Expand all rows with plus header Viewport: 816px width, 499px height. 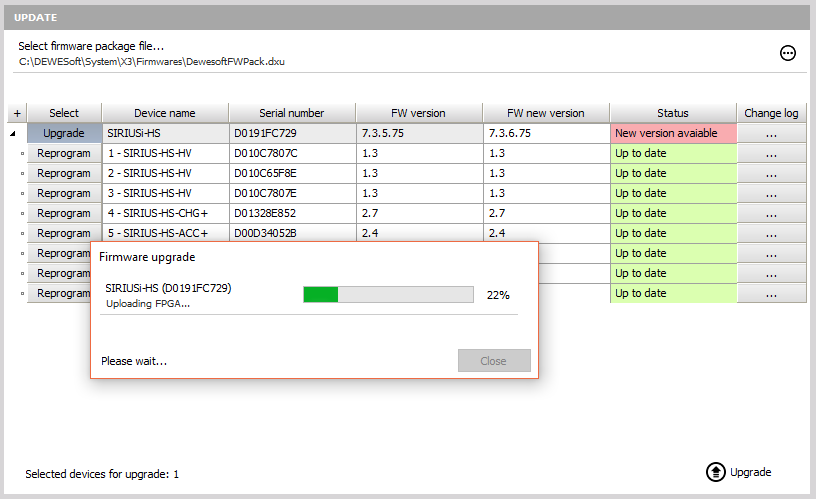point(17,113)
